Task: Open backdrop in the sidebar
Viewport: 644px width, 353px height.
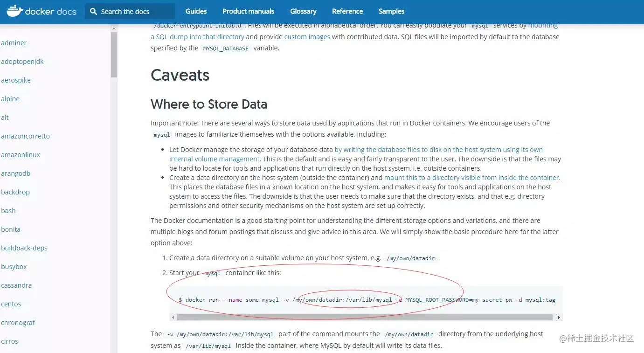Action: (15, 192)
